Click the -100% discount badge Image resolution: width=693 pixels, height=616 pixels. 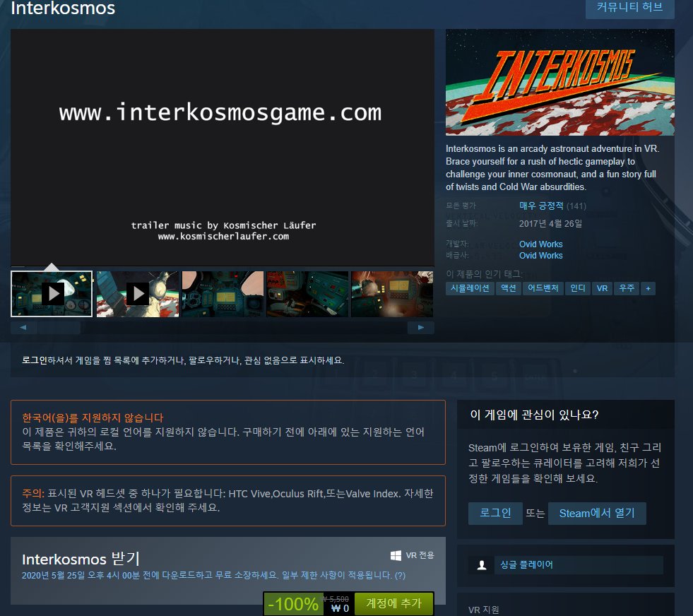[293, 604]
